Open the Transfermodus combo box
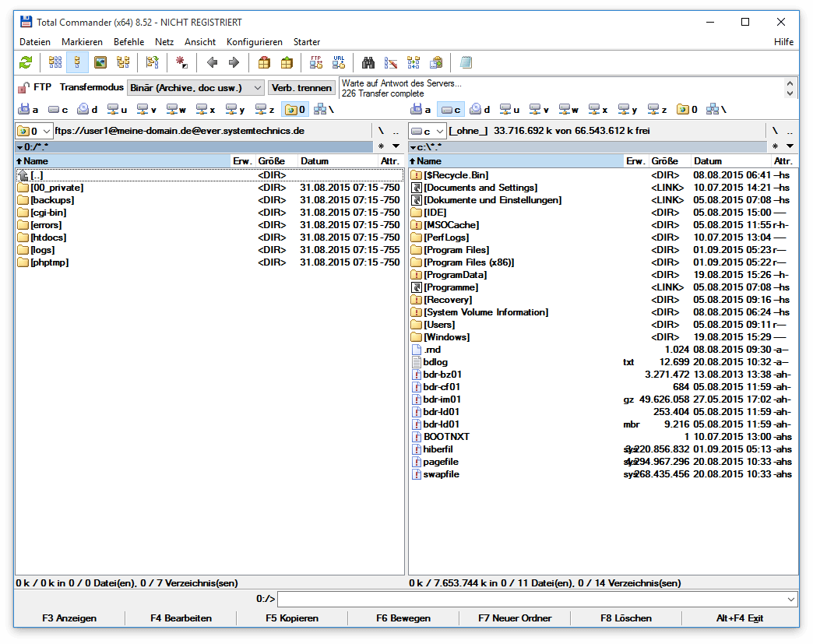This screenshot has height=644, width=813. pos(195,88)
